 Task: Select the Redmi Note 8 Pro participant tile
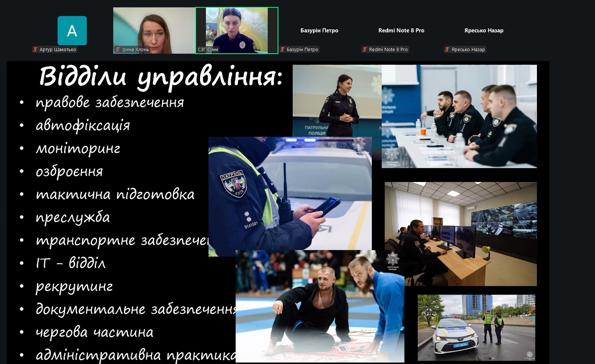coord(401,31)
